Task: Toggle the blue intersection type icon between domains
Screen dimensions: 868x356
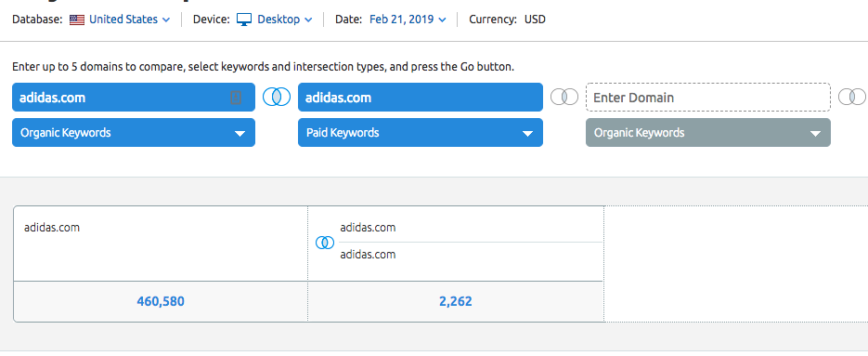Action: (277, 97)
